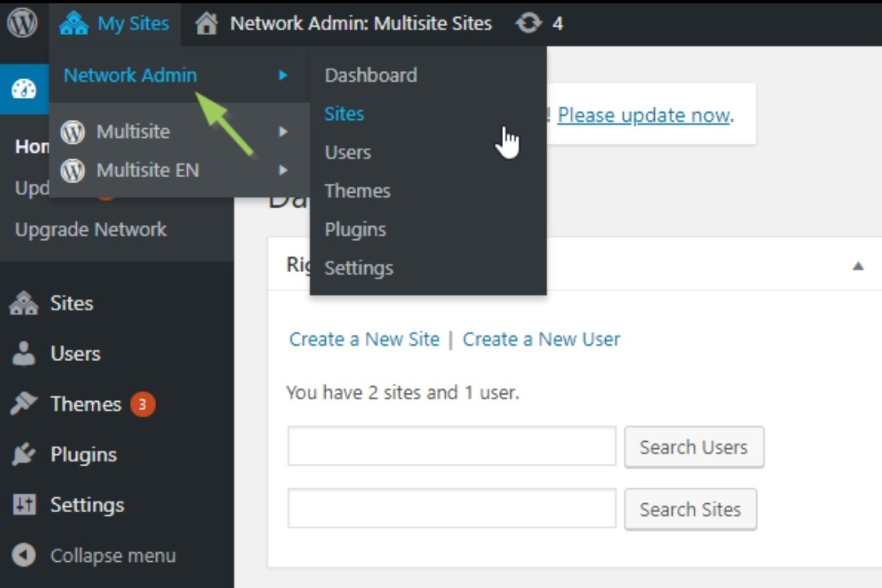The width and height of the screenshot is (882, 588).
Task: Click the Dashboard gauge icon in sidebar
Action: (x=24, y=89)
